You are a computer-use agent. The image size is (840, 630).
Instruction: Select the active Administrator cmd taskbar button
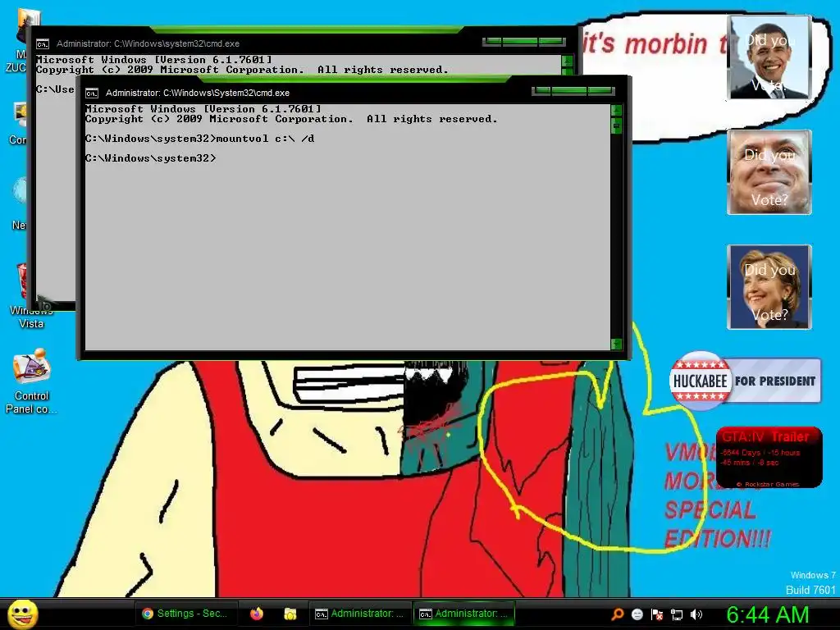click(464, 614)
